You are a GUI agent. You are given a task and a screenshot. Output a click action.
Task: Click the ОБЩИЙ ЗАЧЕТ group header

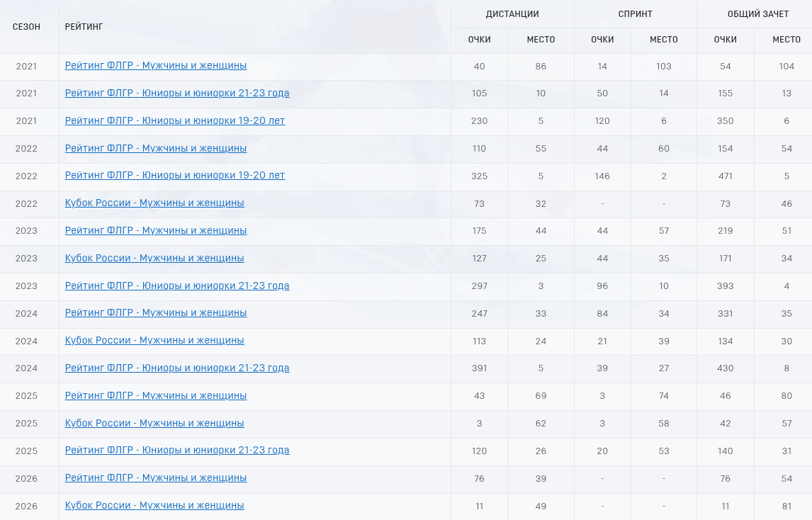758,14
